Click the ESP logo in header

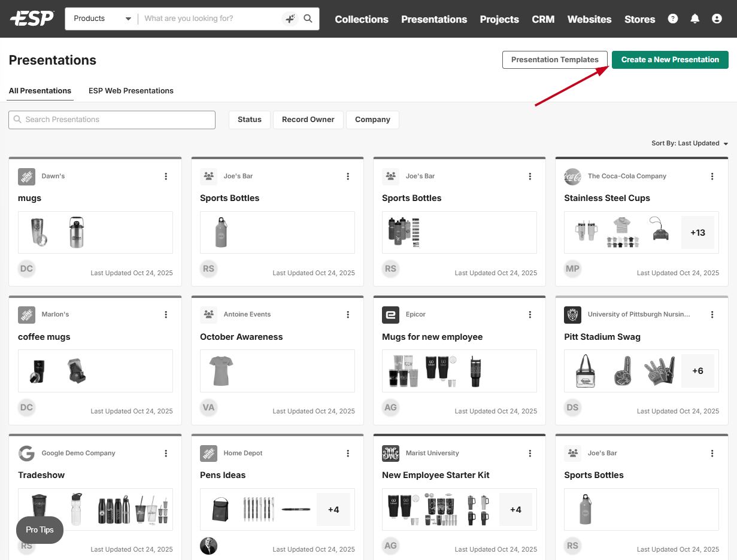click(x=32, y=19)
